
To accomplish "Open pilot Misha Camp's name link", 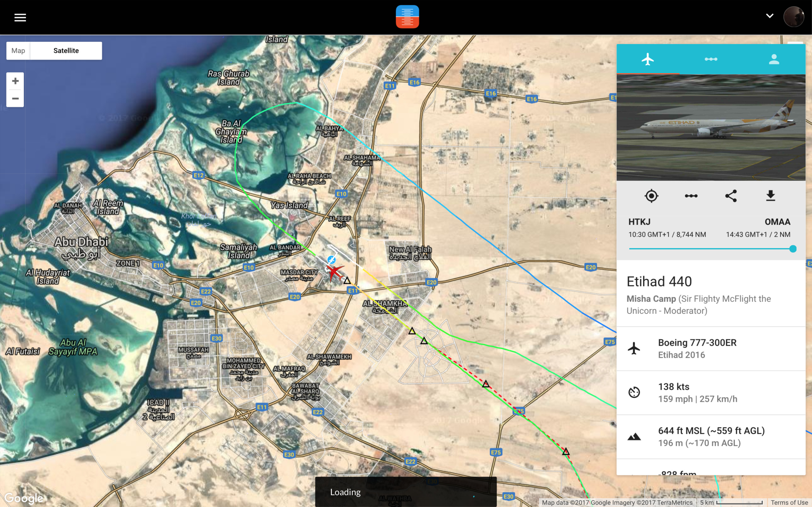I will (x=651, y=299).
